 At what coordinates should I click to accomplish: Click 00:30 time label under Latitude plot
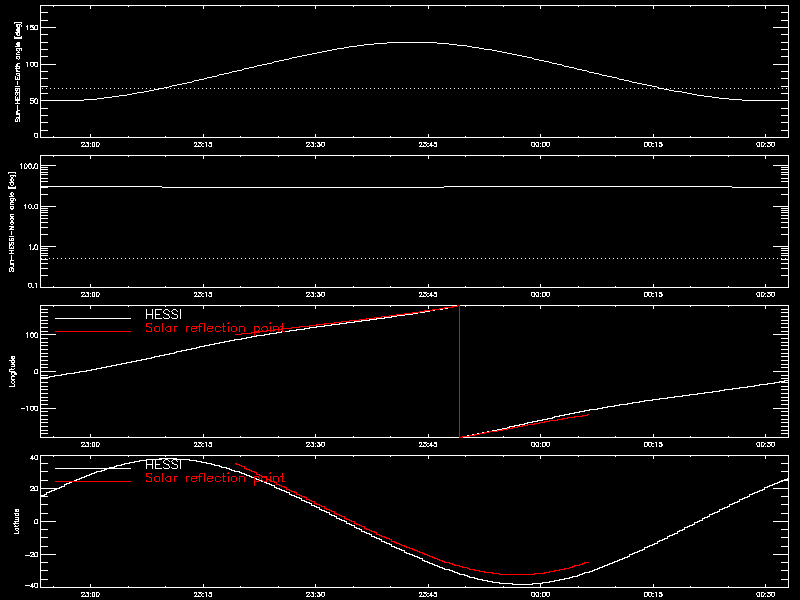click(765, 595)
